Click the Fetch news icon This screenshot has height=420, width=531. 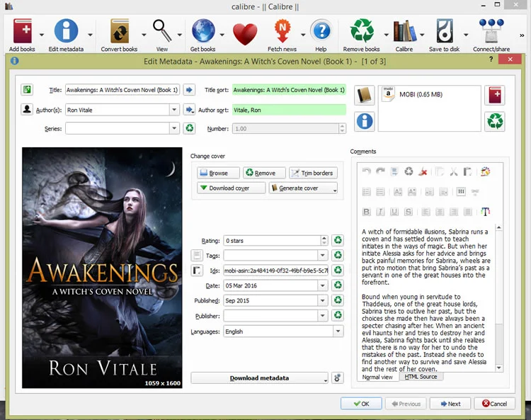click(282, 31)
